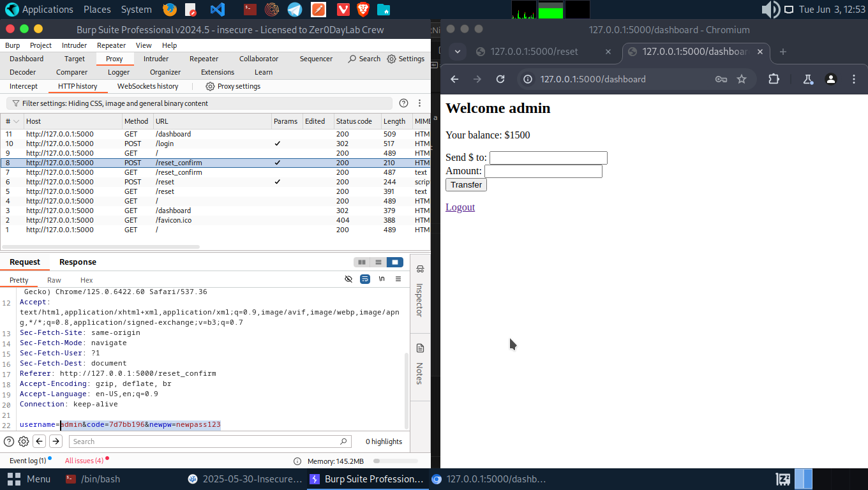Open Proxy settings

(x=233, y=86)
